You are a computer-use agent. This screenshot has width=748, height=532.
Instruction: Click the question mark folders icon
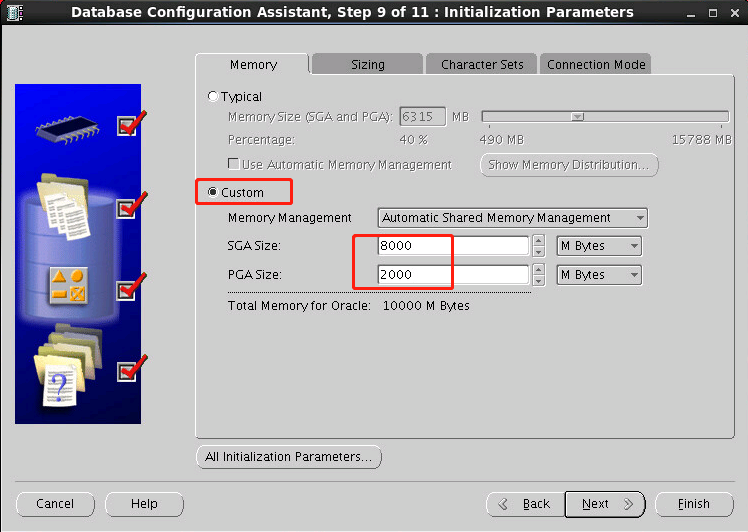pos(67,365)
